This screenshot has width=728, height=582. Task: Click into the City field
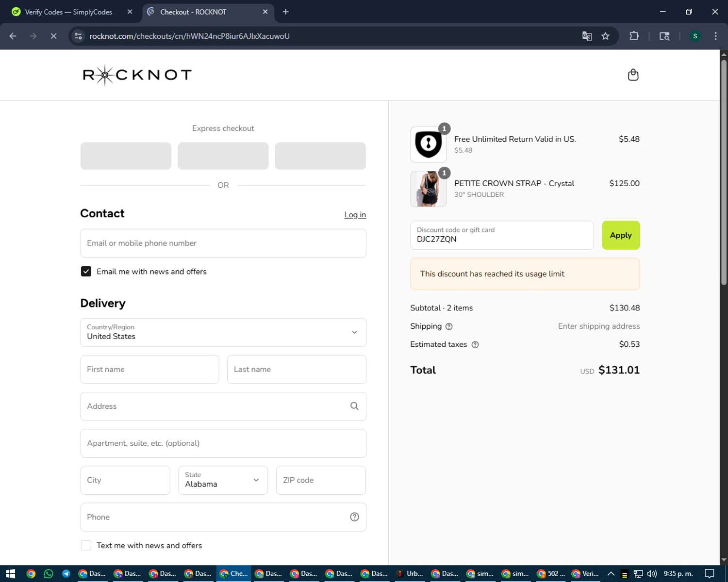(125, 480)
